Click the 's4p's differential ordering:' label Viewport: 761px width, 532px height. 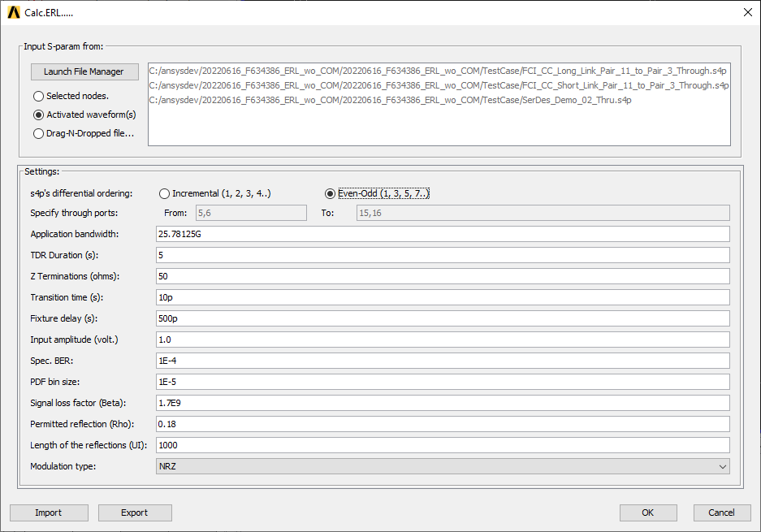point(81,193)
